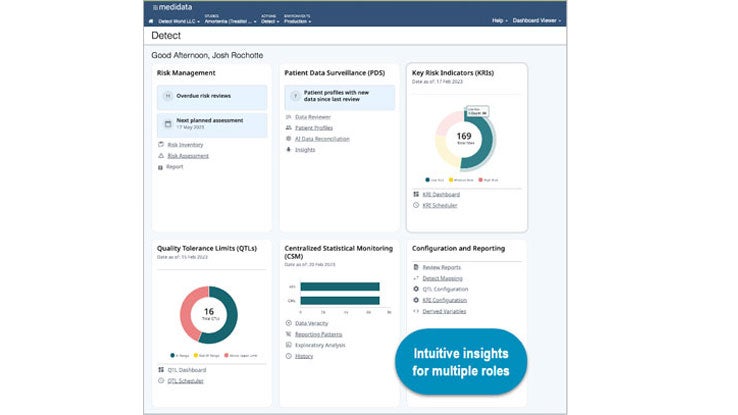The image size is (738, 415).
Task: Open the Derived Variables link
Action: pos(444,311)
